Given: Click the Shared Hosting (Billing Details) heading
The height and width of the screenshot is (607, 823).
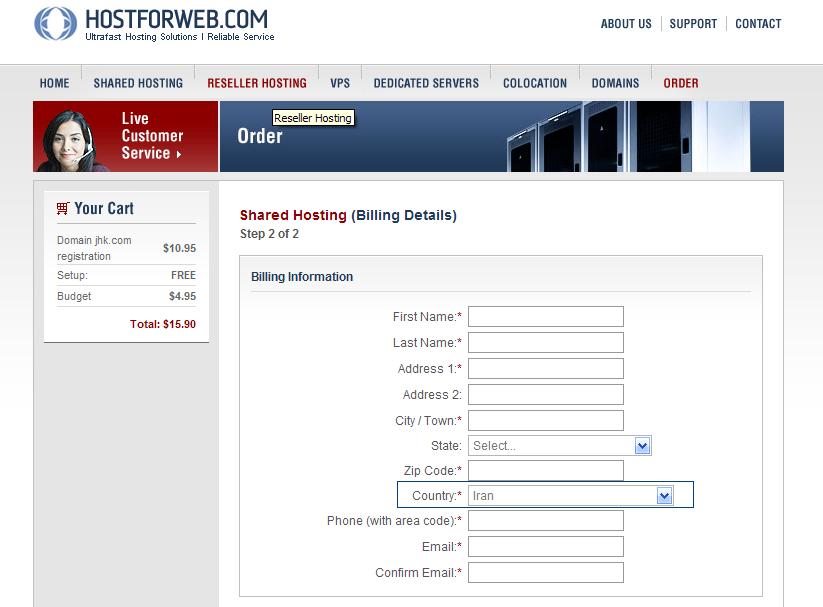Looking at the screenshot, I should [x=349, y=215].
